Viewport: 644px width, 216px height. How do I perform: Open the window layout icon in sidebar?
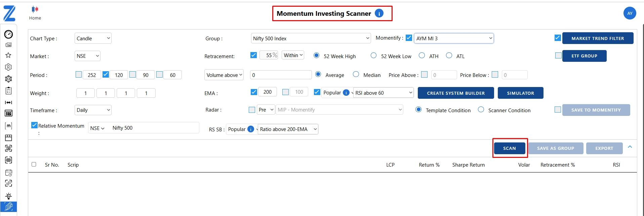tap(8, 138)
